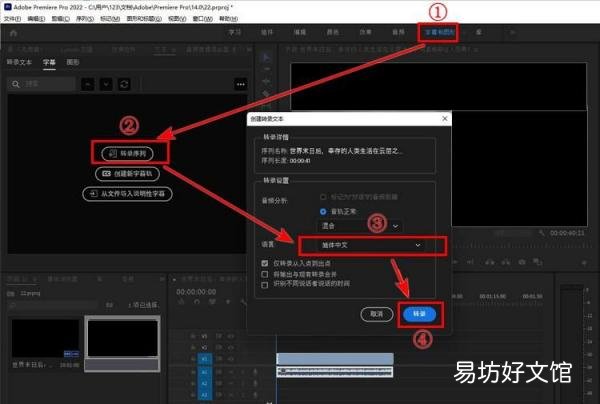Open the 序列(S) menu

[85, 18]
